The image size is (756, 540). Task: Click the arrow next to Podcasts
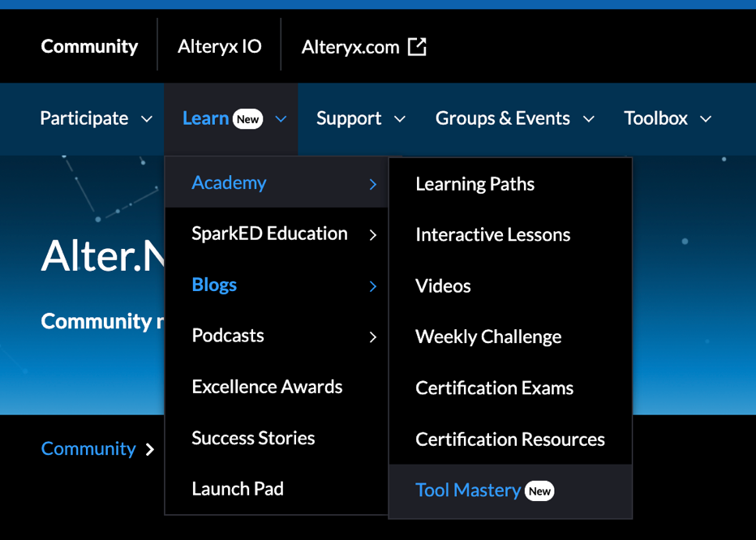pos(373,336)
